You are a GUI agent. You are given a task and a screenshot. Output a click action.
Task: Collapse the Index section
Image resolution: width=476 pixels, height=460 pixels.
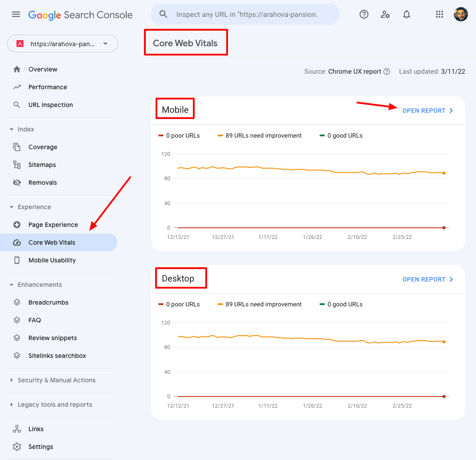point(12,129)
